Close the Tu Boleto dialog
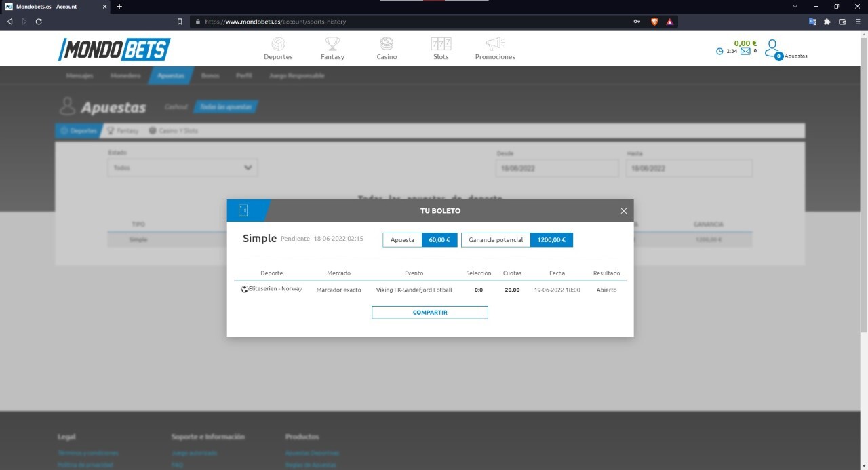This screenshot has height=470, width=868. point(624,211)
